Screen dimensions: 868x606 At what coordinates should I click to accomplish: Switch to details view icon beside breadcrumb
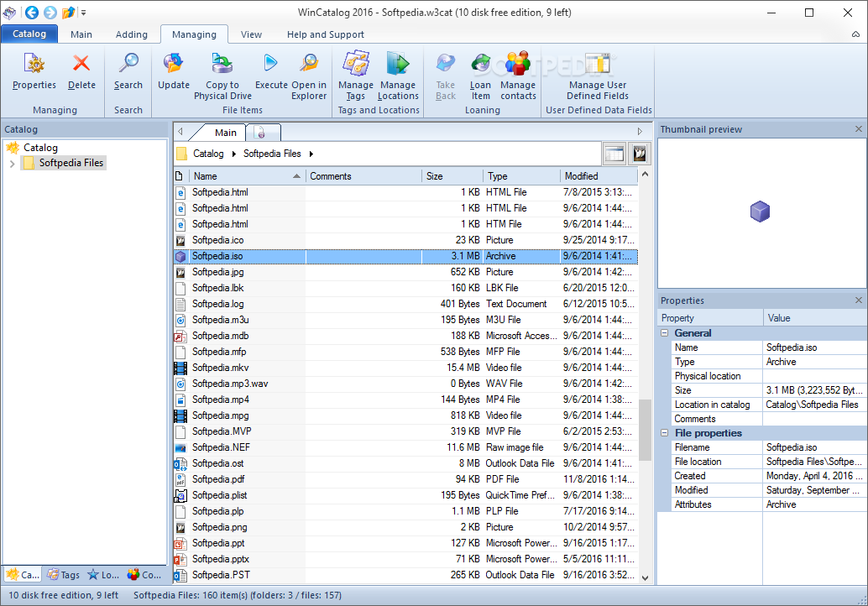614,154
